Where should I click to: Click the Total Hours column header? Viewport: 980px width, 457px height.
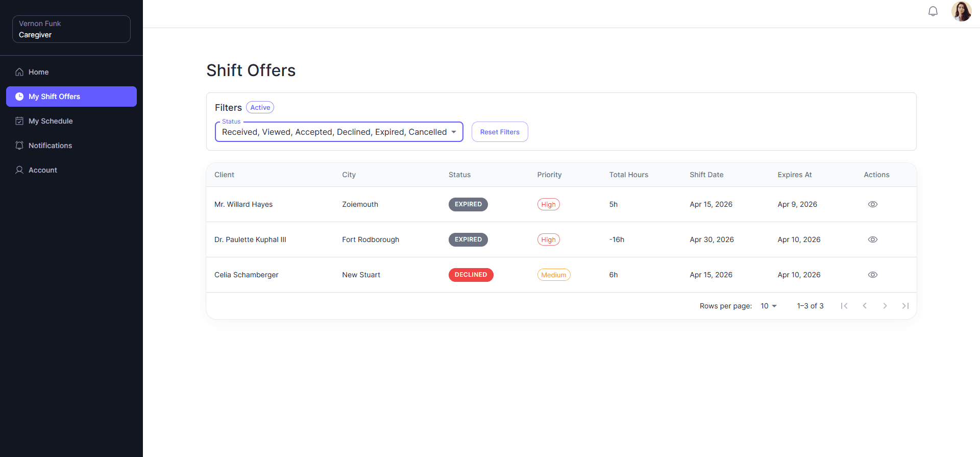[629, 175]
